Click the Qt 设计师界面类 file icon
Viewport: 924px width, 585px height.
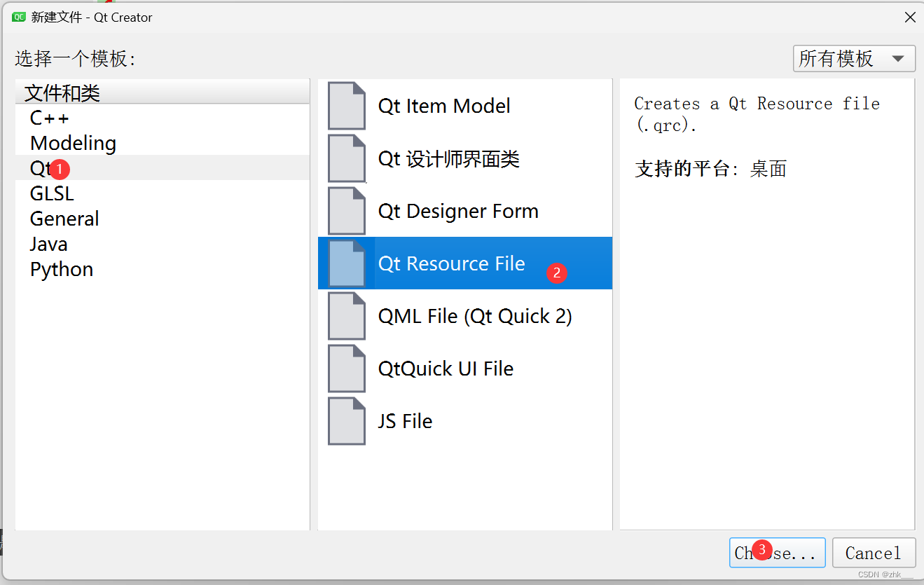coord(347,158)
